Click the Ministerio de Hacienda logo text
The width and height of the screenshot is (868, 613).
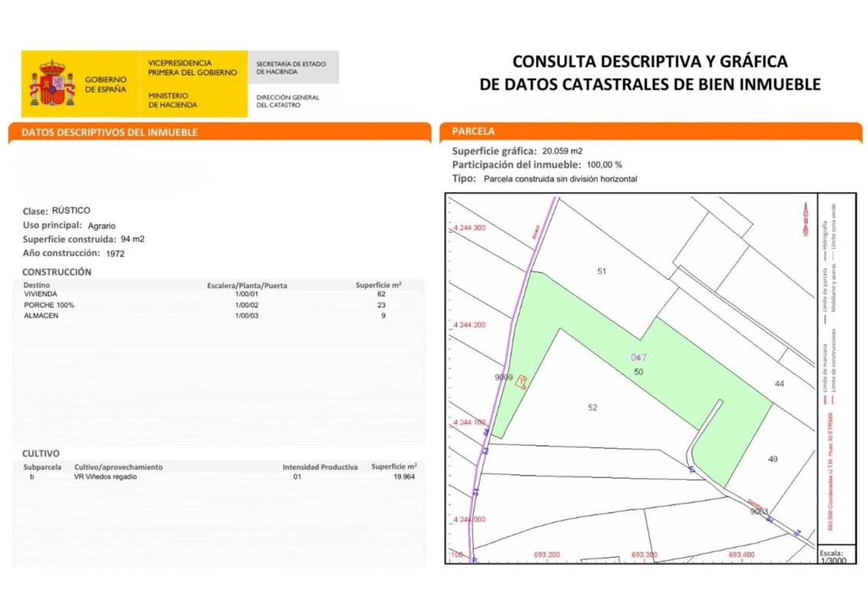[173, 100]
